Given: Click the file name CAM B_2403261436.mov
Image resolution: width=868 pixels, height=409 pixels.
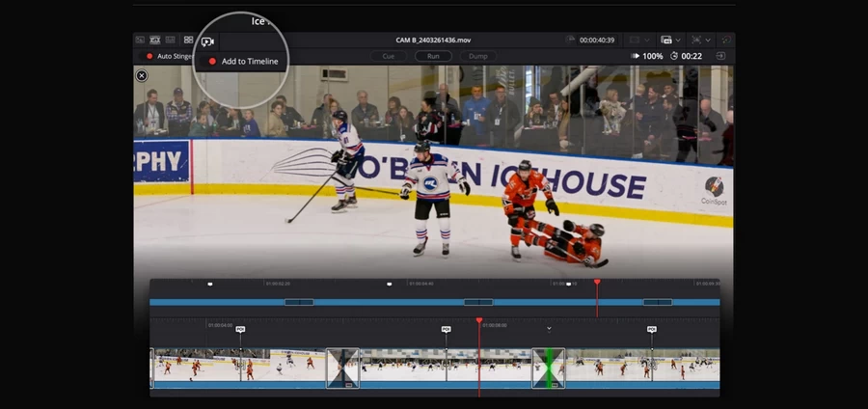Looking at the screenshot, I should pyautogui.click(x=433, y=40).
